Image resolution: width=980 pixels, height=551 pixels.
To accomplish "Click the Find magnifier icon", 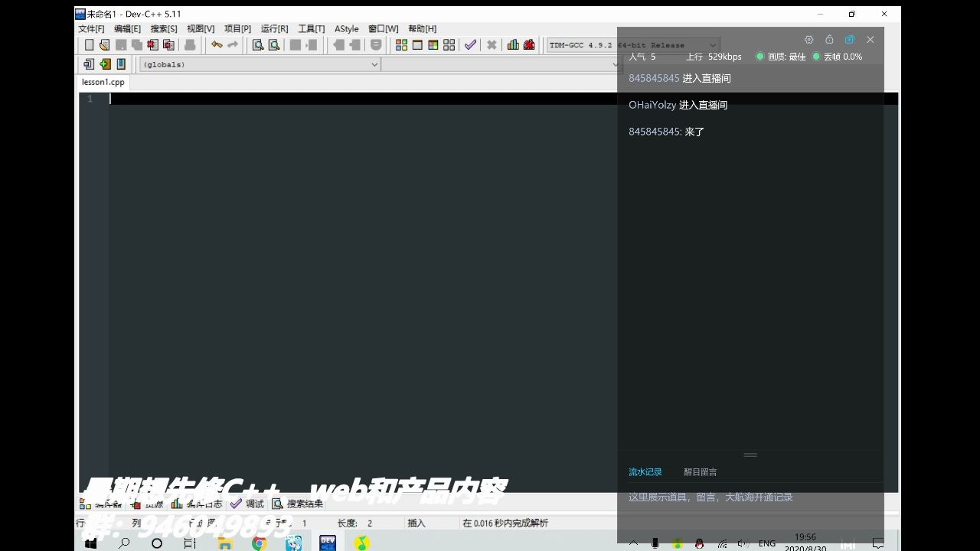I will click(258, 45).
